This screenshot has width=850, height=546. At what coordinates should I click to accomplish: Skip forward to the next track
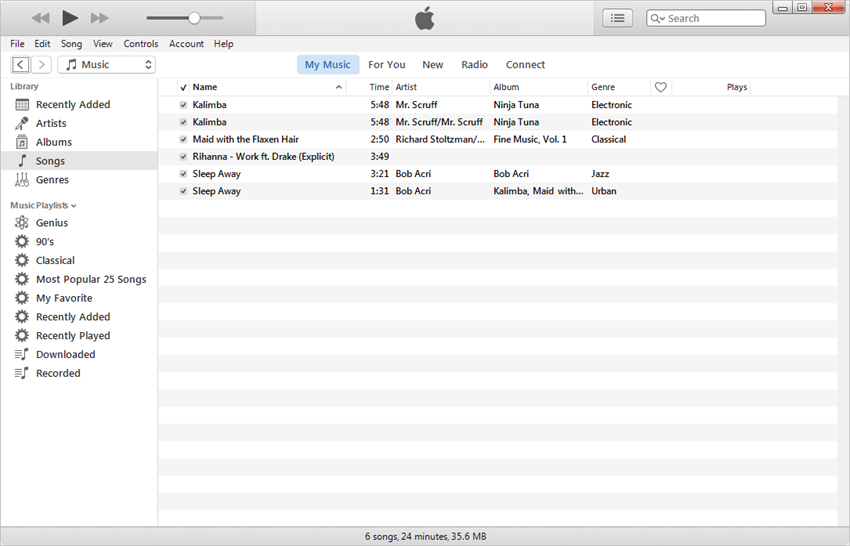[x=99, y=18]
